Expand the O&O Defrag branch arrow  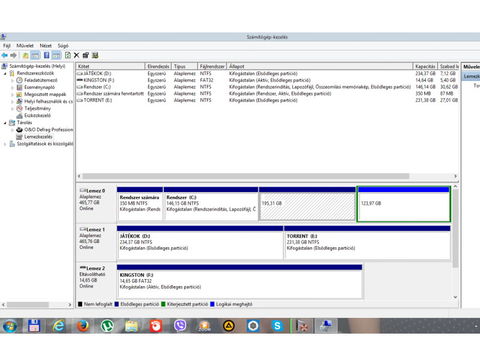coord(12,130)
